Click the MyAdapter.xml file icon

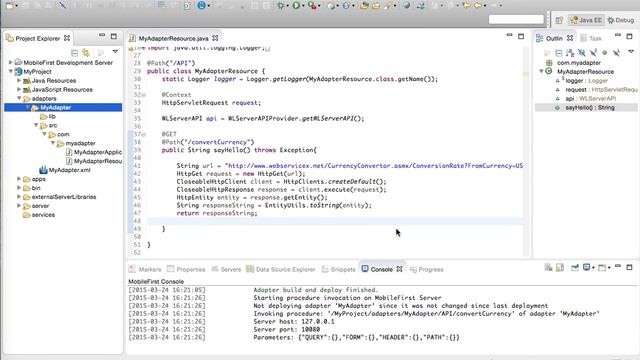point(43,170)
